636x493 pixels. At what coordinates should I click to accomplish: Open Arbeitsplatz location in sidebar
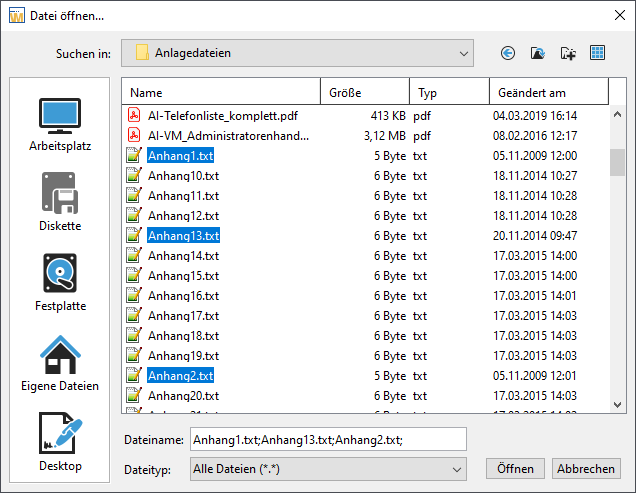click(x=60, y=125)
